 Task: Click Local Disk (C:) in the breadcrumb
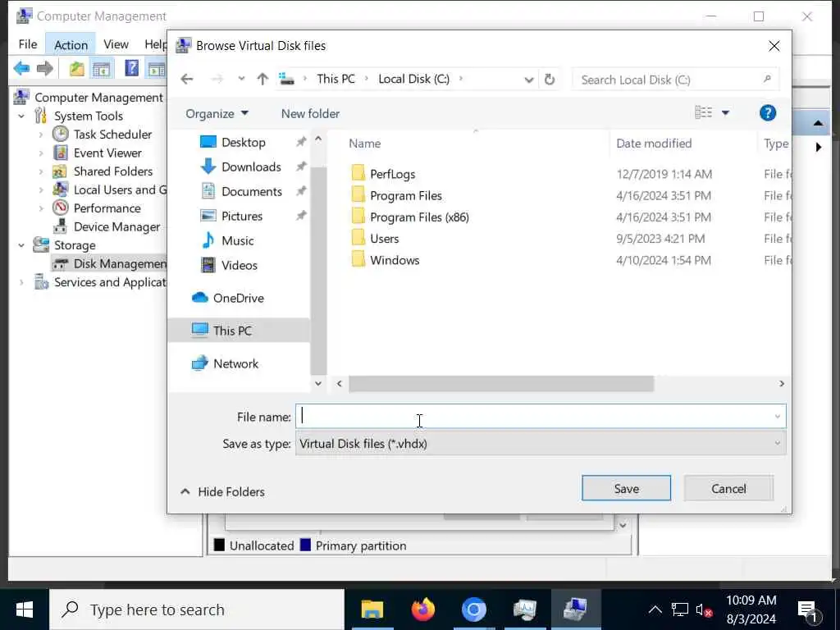pyautogui.click(x=413, y=80)
